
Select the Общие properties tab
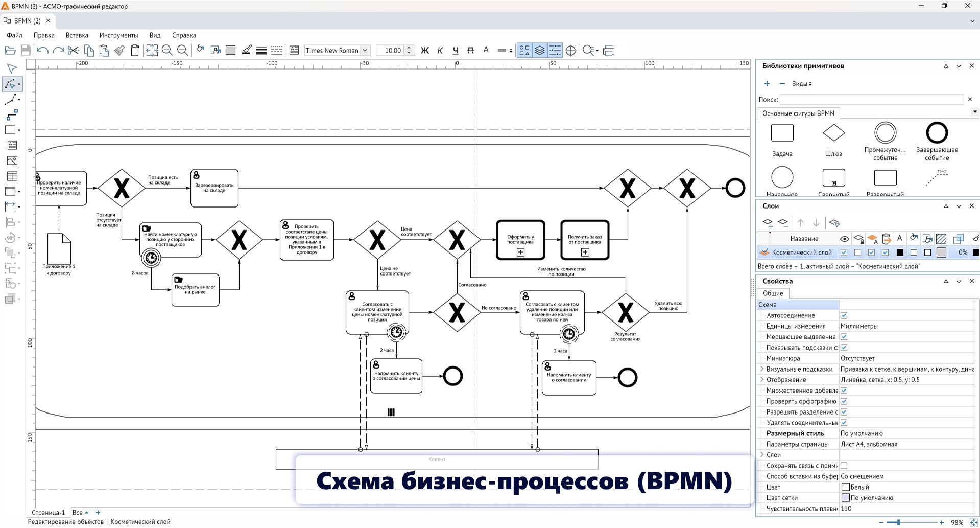pyautogui.click(x=773, y=293)
